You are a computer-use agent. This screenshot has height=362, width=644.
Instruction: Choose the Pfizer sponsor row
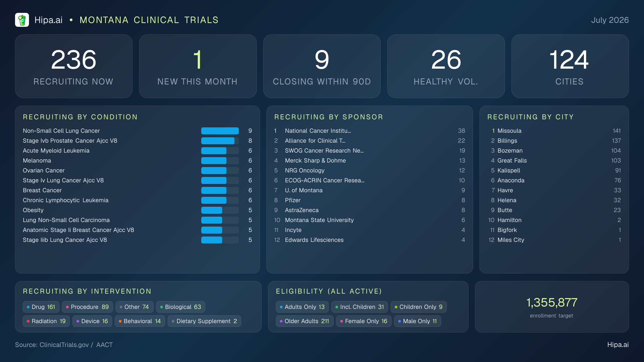coord(369,200)
